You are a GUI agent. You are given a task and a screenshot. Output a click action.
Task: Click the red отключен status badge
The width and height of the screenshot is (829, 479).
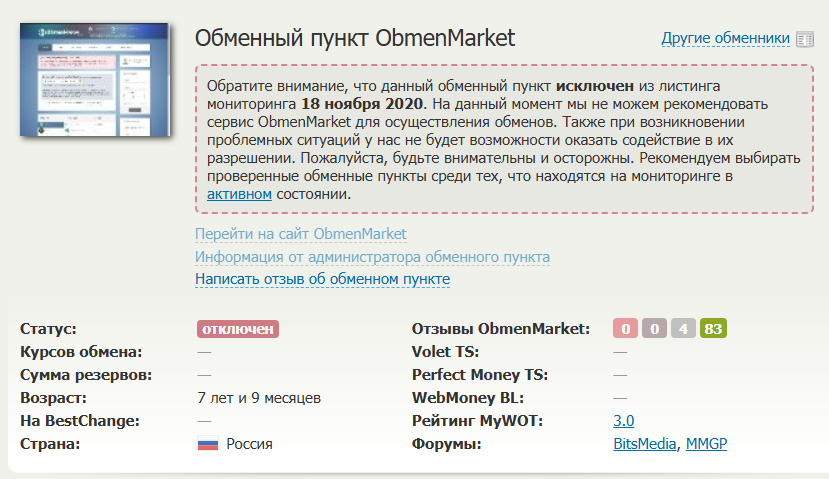[237, 329]
